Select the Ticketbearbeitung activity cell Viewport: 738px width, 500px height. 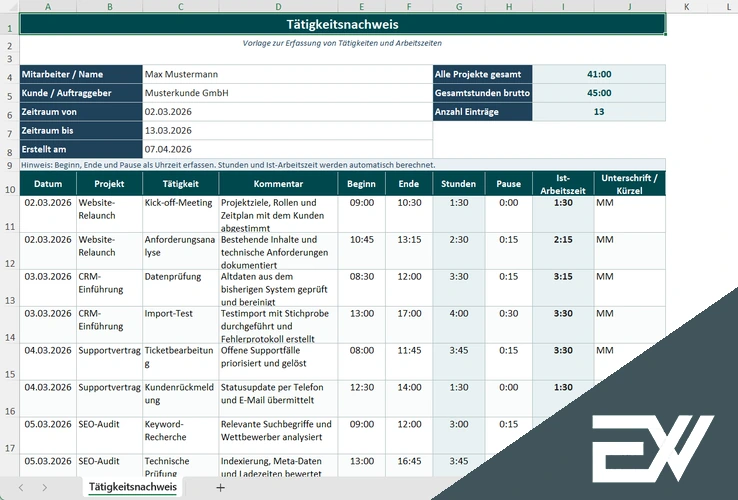pos(181,362)
